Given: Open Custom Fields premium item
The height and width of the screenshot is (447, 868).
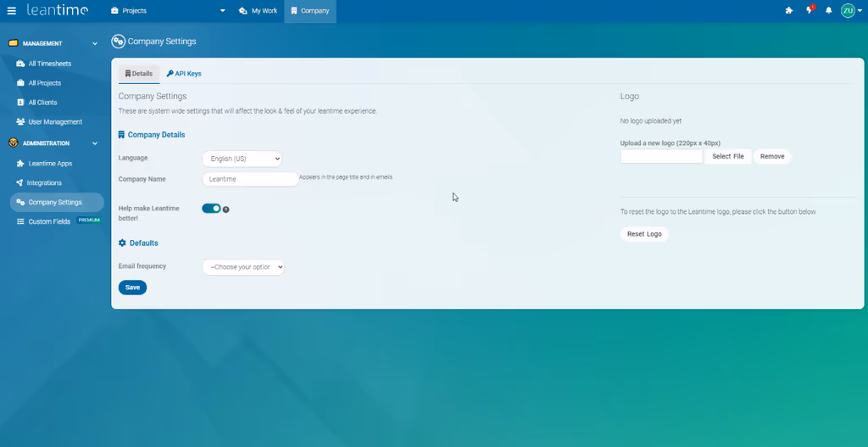Looking at the screenshot, I should coord(49,221).
